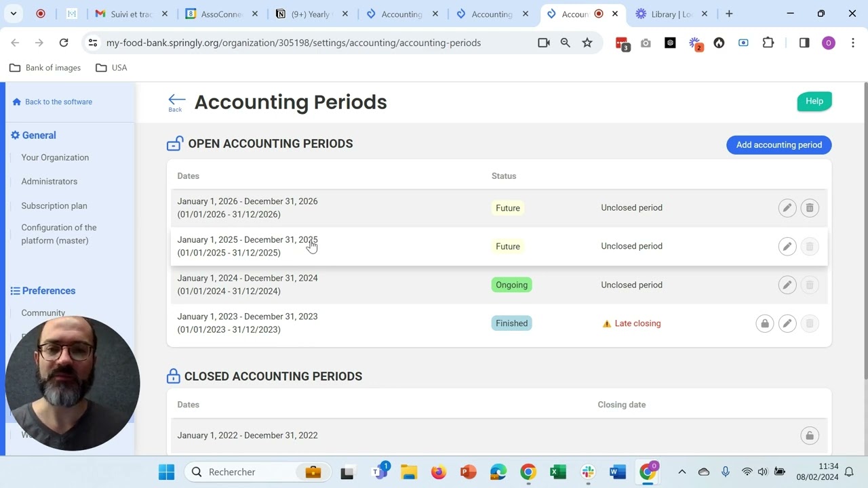
Task: Open Microsoft Teams from the taskbar
Action: click(x=380, y=472)
